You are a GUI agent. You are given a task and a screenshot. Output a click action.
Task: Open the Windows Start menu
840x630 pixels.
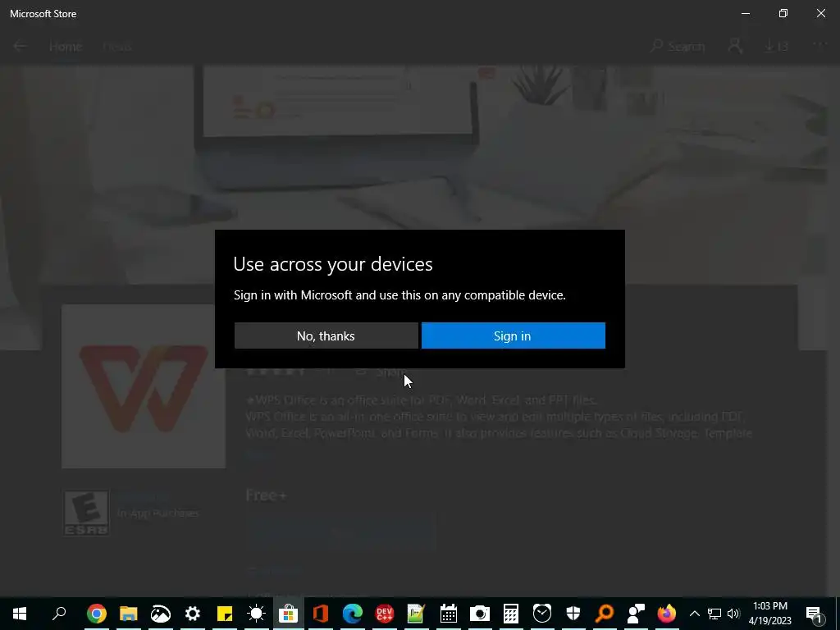(x=20, y=614)
